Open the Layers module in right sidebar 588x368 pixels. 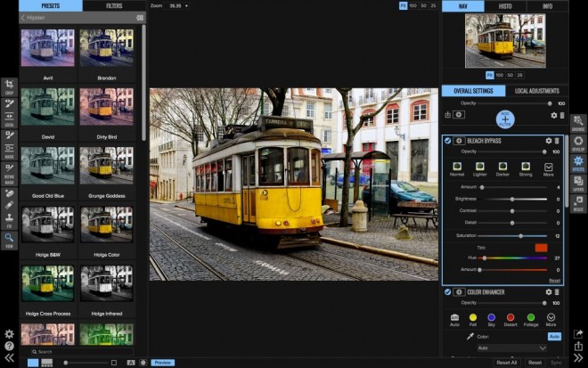pos(578,183)
